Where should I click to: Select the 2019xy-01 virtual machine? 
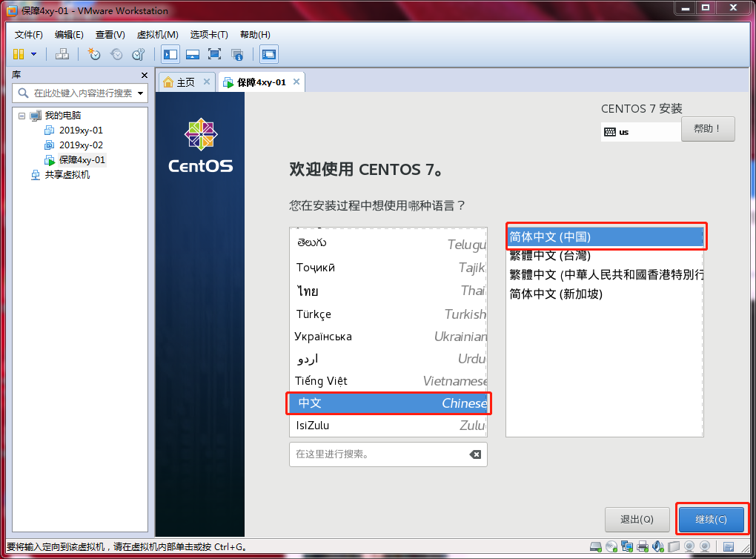point(81,130)
